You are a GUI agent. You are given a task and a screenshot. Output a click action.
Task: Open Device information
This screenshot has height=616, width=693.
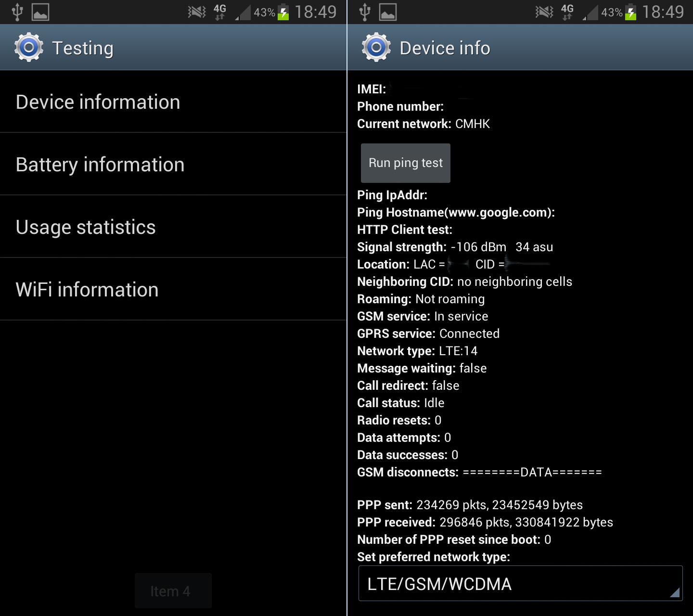pos(173,102)
